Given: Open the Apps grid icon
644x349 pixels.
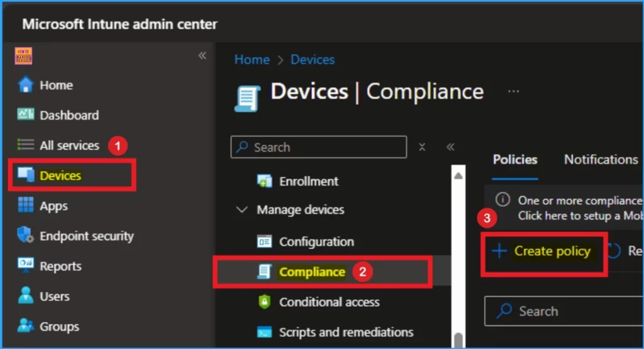Looking at the screenshot, I should coord(25,205).
